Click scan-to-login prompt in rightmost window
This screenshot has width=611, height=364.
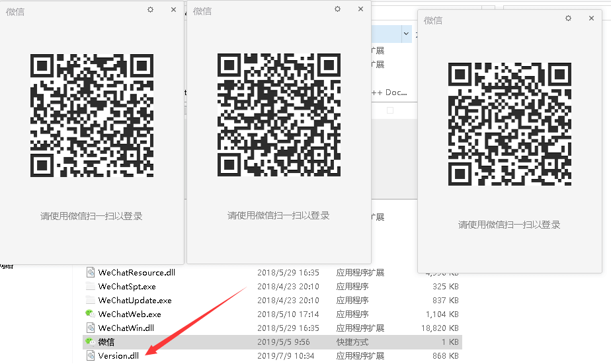click(x=509, y=225)
